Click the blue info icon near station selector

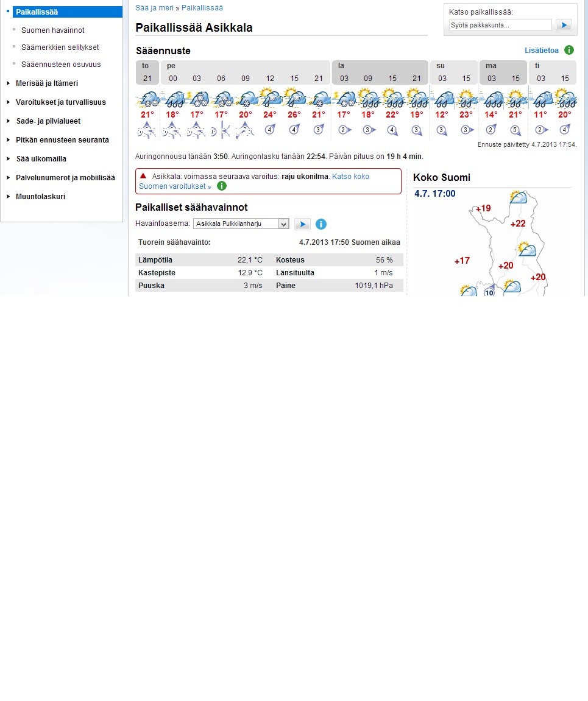coord(321,224)
